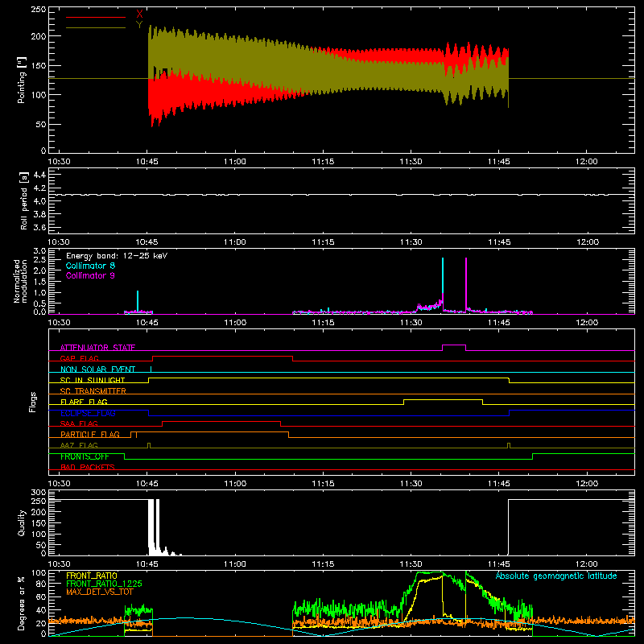
Task: Select the yellow FRONT_RATIO legend entry
Action: [92, 576]
